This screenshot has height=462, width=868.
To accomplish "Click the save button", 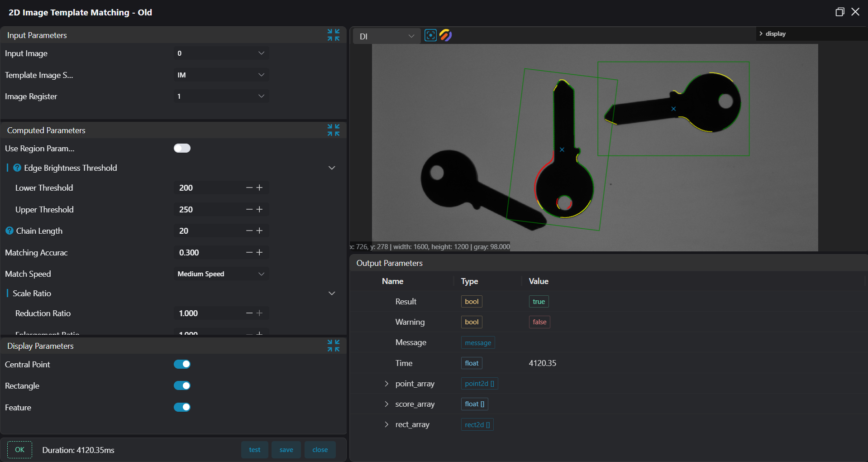I will pyautogui.click(x=286, y=450).
